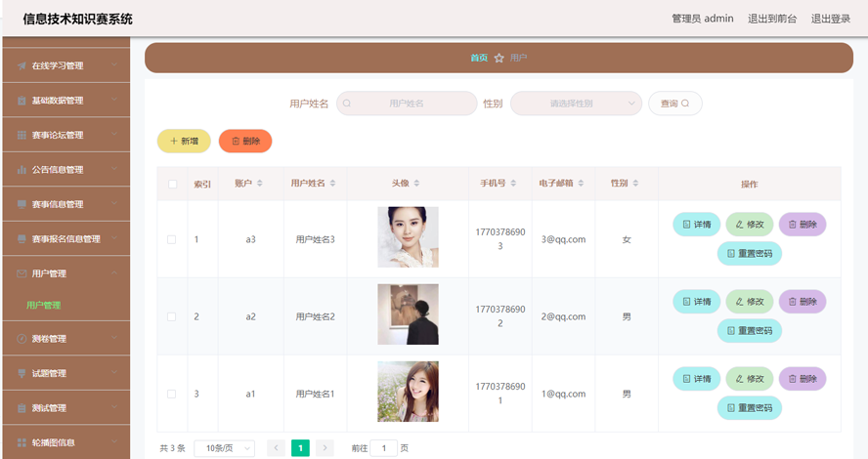Click the avatar photo of 用户姓名3

tap(408, 237)
